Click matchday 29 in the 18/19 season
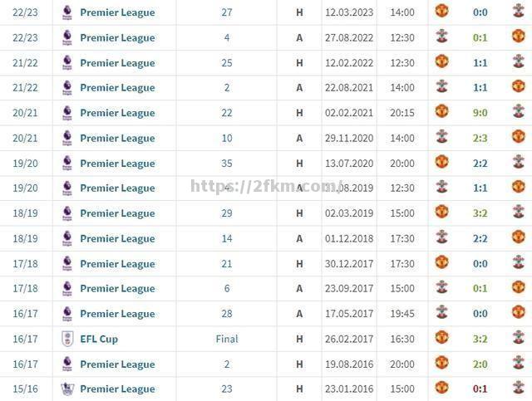Image resolution: width=532 pixels, height=401 pixels. coord(227,213)
